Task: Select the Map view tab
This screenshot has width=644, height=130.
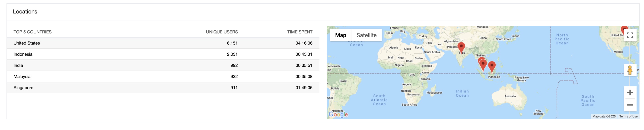Action: (341, 35)
